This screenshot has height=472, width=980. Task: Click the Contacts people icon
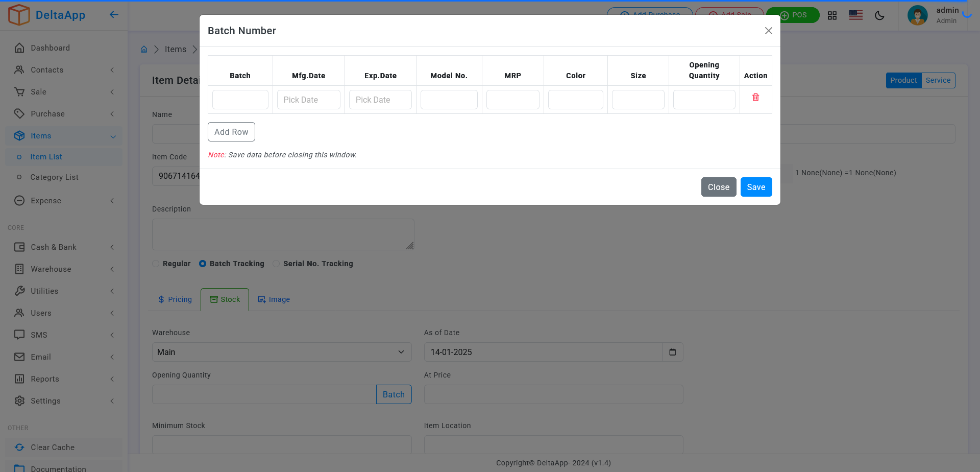click(19, 70)
